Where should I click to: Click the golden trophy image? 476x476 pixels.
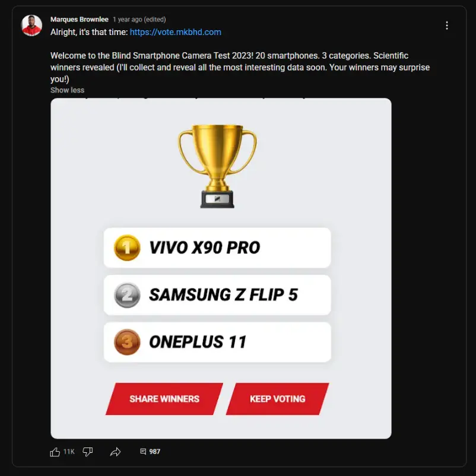[217, 166]
